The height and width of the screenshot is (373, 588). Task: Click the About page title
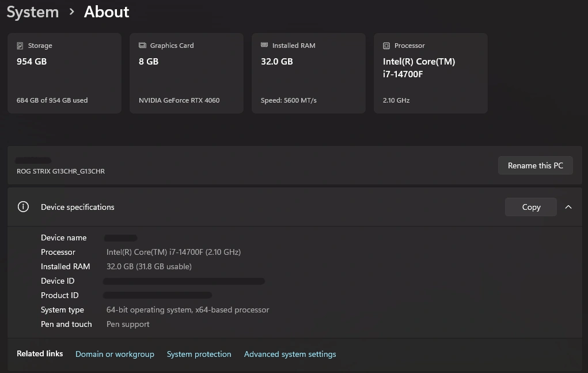click(x=107, y=12)
